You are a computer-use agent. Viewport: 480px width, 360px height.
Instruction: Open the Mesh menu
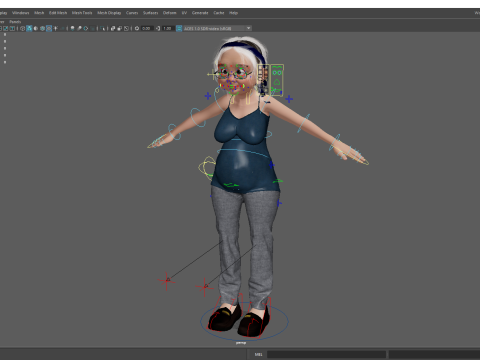pos(39,13)
